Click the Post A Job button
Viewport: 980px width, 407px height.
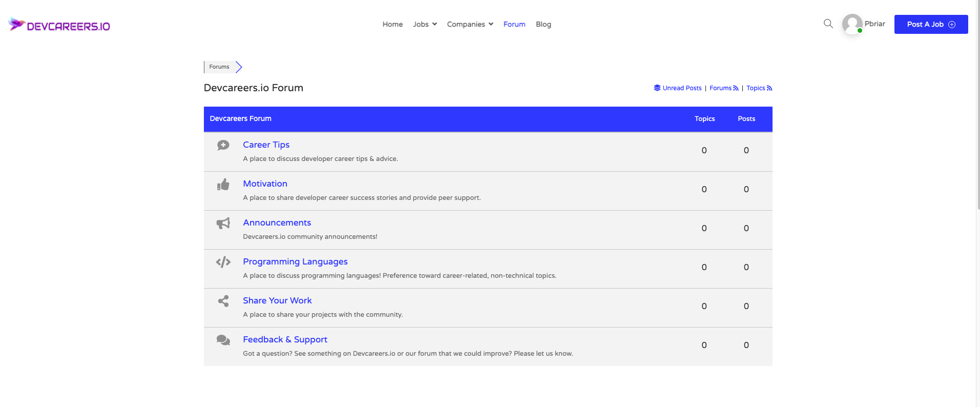pos(931,24)
